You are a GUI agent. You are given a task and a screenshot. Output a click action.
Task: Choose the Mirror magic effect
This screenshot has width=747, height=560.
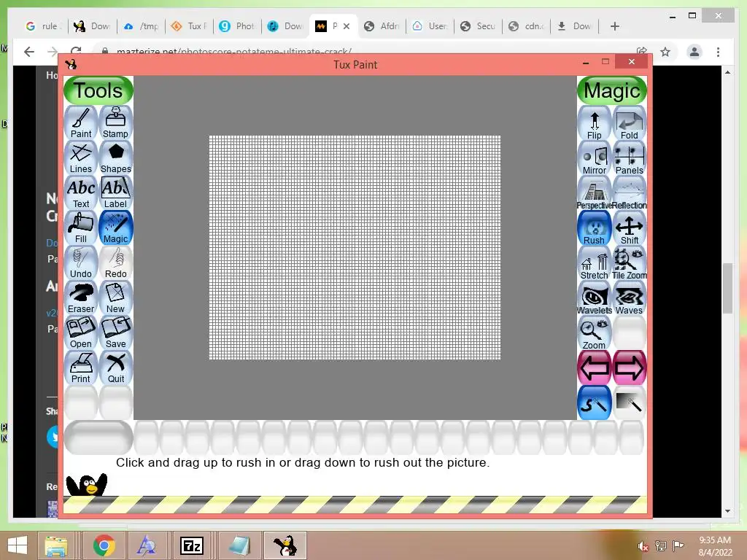pyautogui.click(x=594, y=159)
